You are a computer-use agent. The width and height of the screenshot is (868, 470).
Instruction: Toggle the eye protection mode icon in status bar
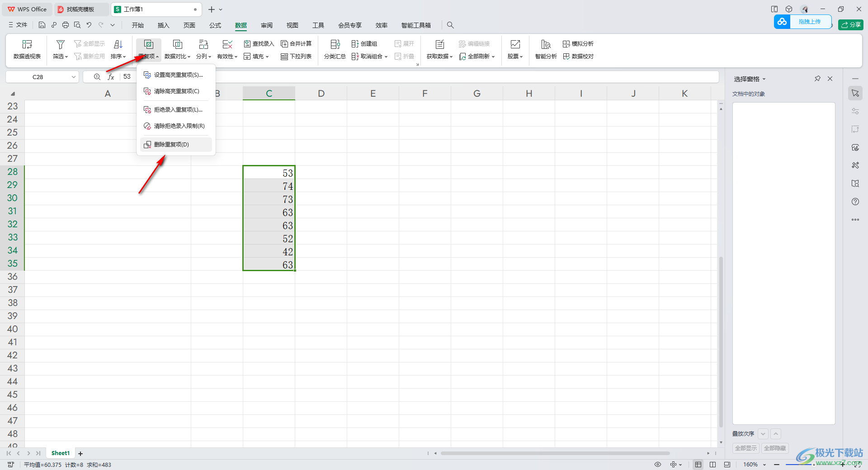[658, 465]
